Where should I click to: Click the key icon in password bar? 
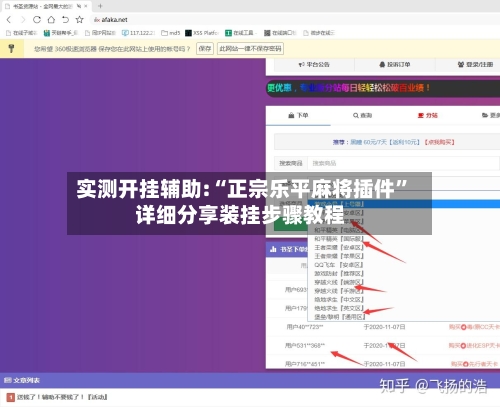pyautogui.click(x=11, y=49)
